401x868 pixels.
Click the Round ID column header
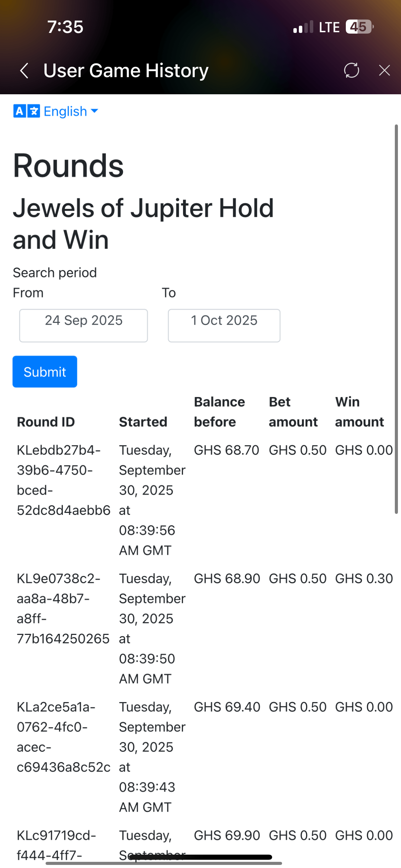[46, 422]
